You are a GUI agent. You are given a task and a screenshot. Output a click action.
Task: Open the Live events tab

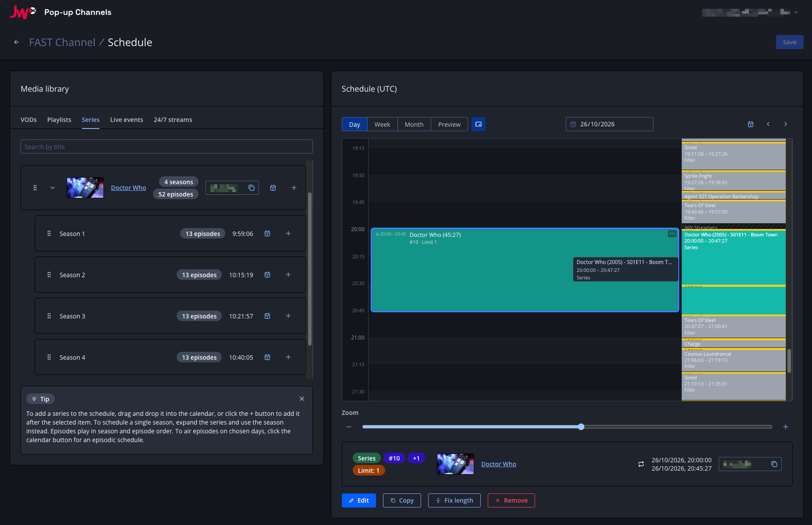pos(127,120)
